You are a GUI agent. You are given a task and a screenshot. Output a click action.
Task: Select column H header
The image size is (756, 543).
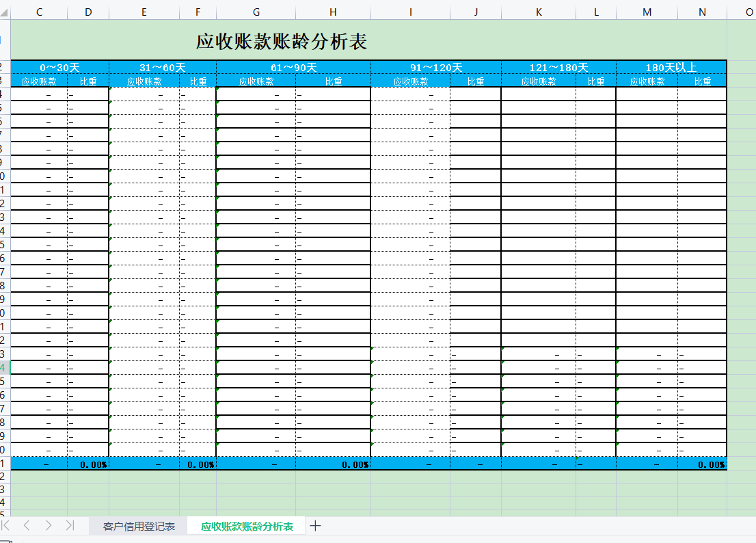pos(333,12)
